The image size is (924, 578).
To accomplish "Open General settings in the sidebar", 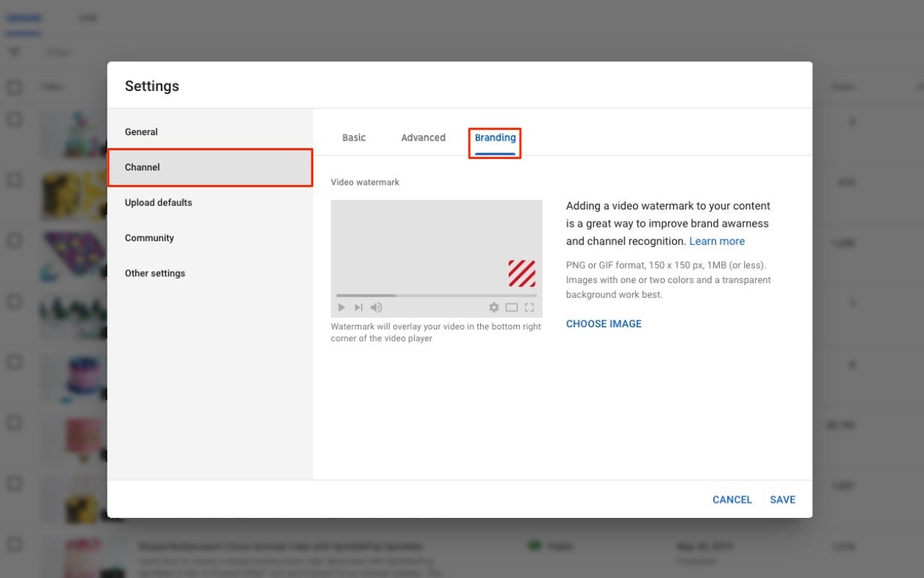I will coord(141,131).
